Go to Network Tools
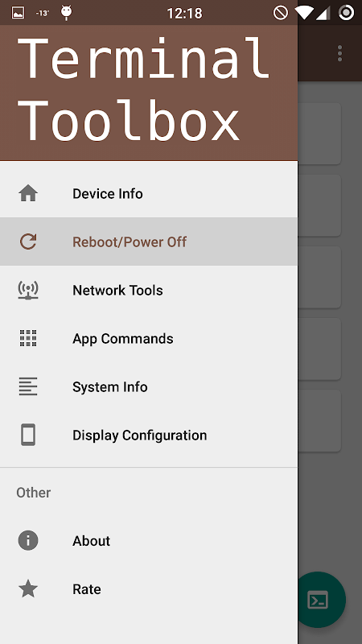This screenshot has width=362, height=644. [149, 290]
